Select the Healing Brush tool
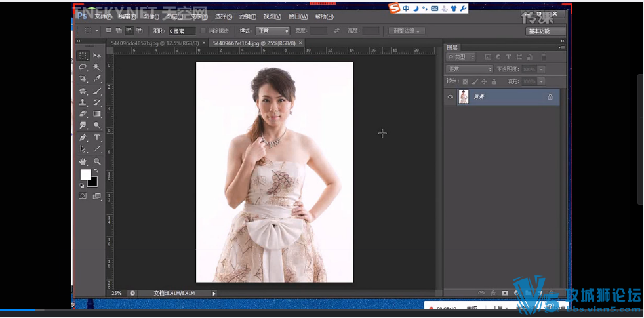The width and height of the screenshot is (644, 318). pos(83,91)
